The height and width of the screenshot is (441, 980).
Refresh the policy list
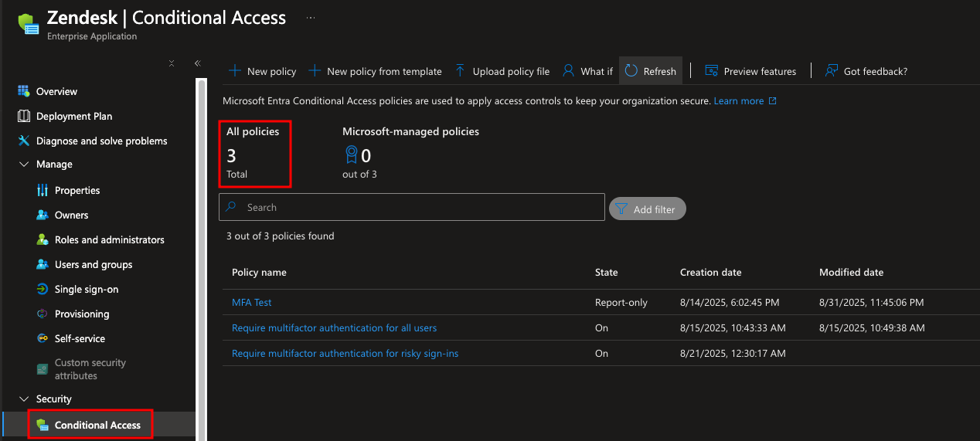[x=650, y=71]
